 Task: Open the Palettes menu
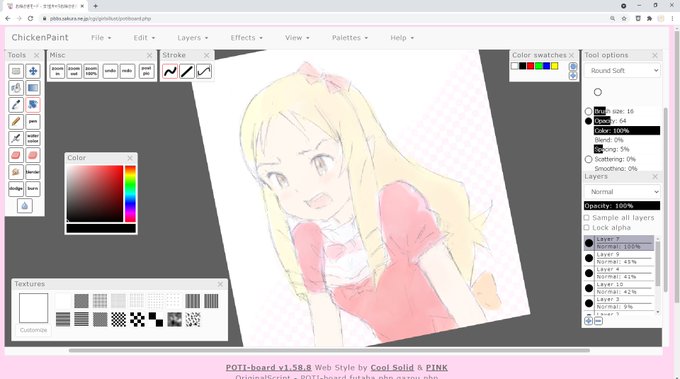350,38
